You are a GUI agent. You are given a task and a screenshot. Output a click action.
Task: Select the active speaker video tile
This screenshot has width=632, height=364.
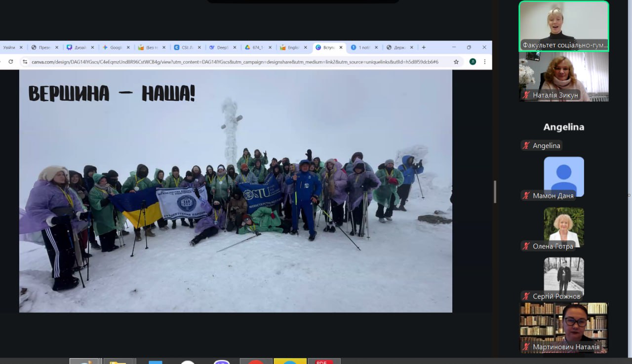click(563, 26)
